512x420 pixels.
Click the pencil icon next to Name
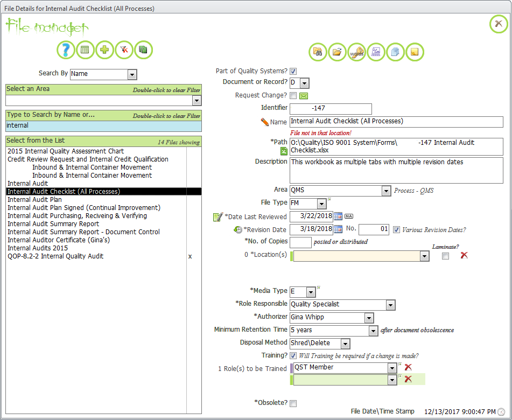[x=264, y=122]
